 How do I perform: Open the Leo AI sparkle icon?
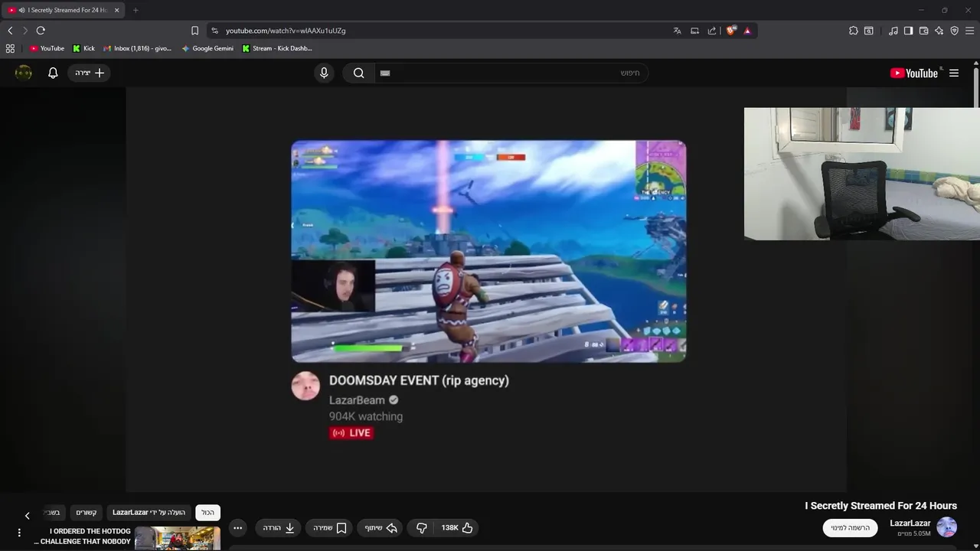939,31
